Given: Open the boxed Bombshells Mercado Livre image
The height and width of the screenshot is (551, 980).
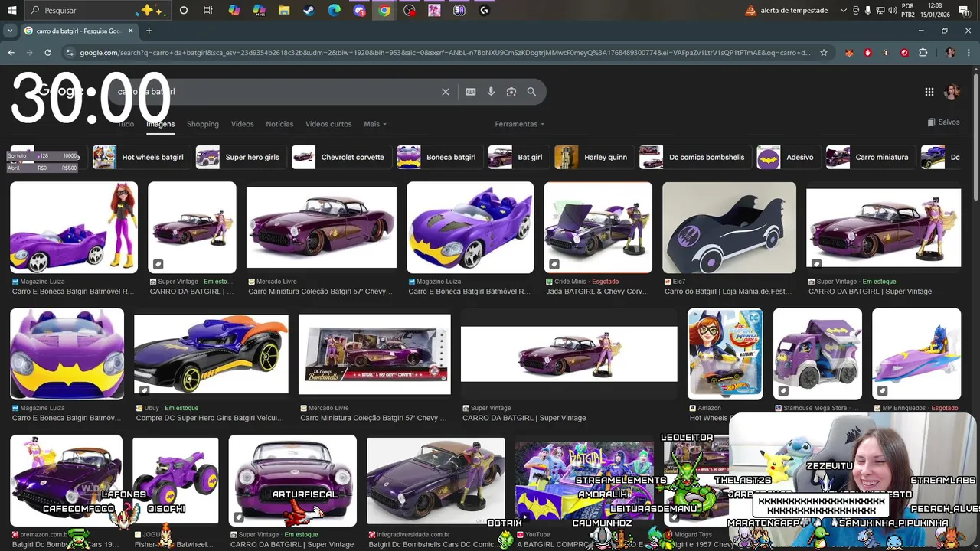Looking at the screenshot, I should (x=374, y=354).
